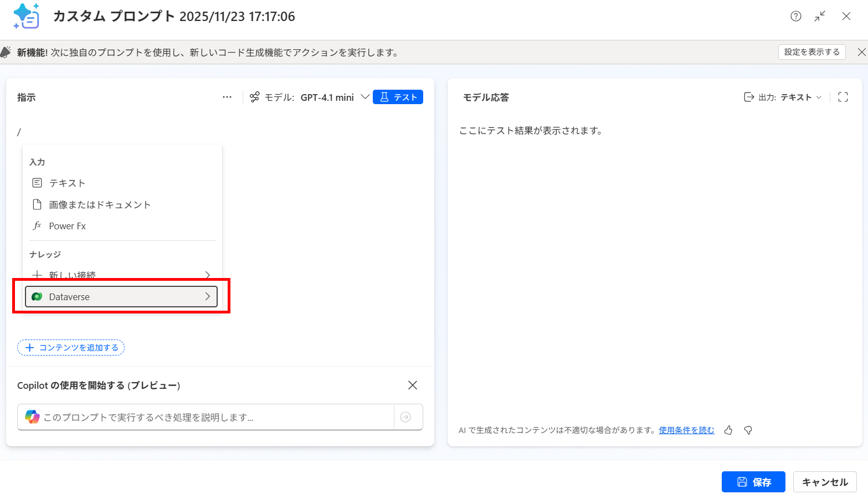Click the thumbs up feedback icon
Screen dimensions: 868x494
(728, 430)
